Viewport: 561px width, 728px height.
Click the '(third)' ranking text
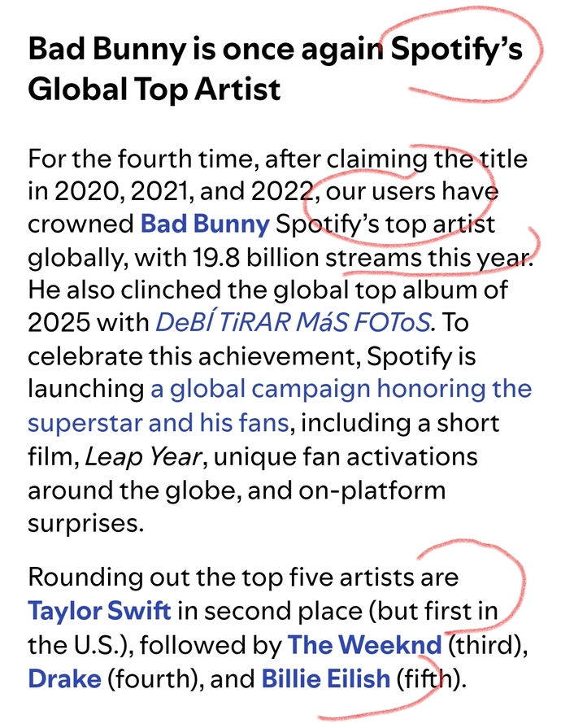point(488,644)
